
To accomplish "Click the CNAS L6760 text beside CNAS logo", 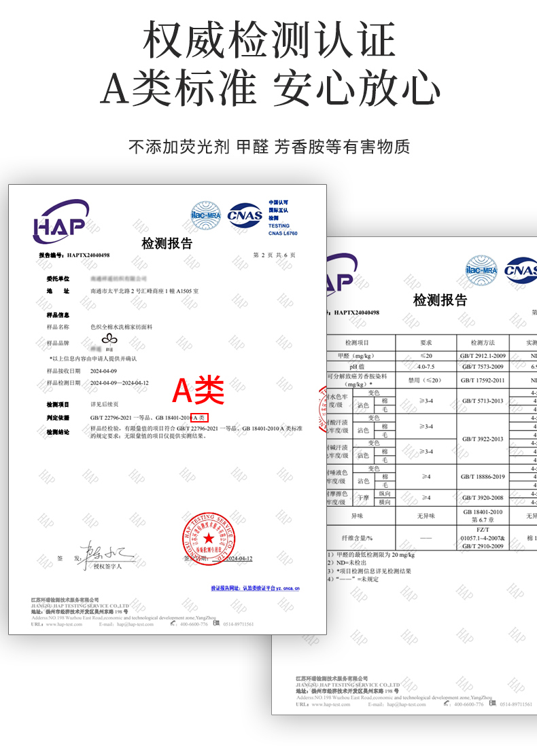I will [x=283, y=234].
